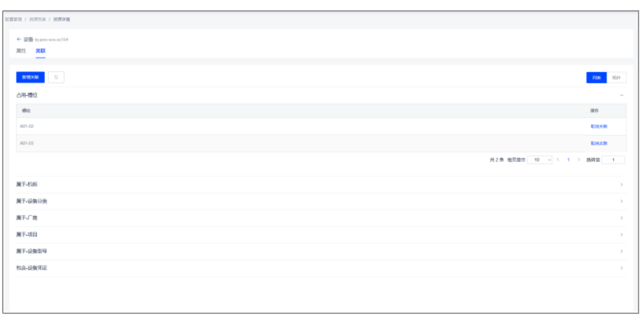644x316 pixels.
Task: Go to next page arrow in pagination
Action: coord(579,160)
